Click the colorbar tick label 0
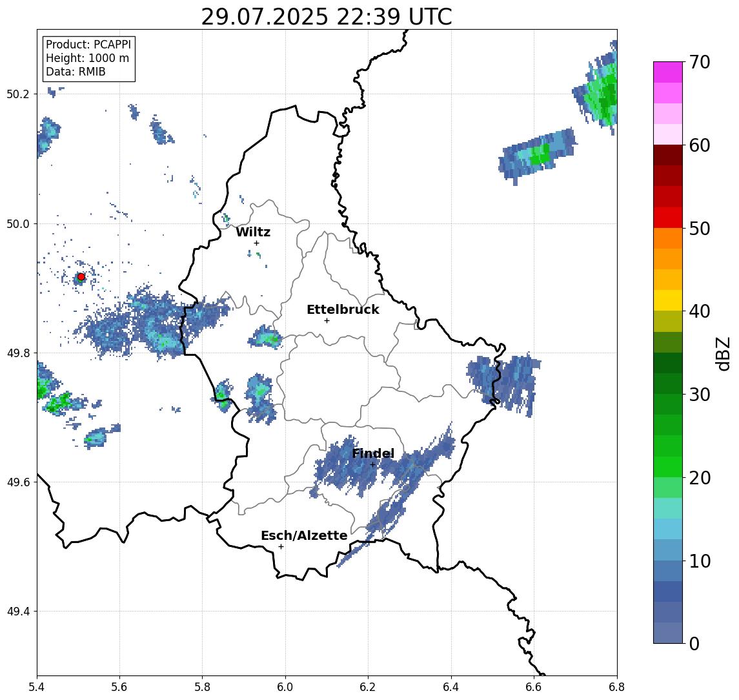The width and height of the screenshot is (739, 700). click(x=694, y=643)
